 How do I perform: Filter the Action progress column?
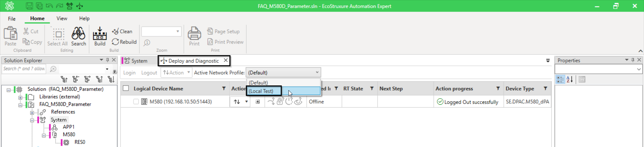[498, 88]
